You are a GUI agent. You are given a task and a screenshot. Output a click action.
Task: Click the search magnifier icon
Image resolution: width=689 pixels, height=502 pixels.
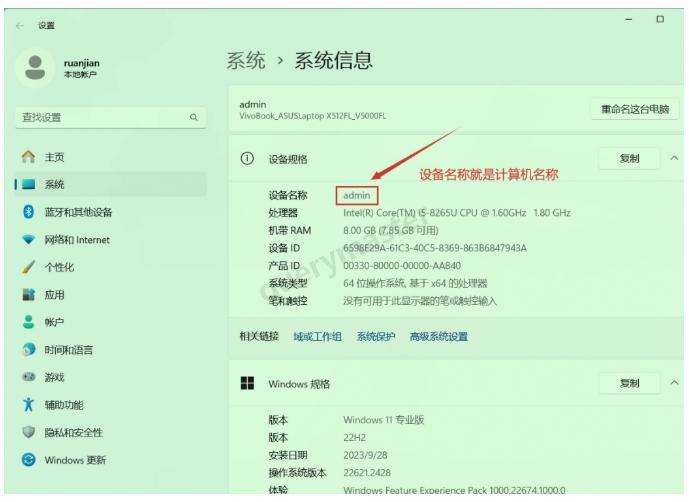pyautogui.click(x=194, y=117)
